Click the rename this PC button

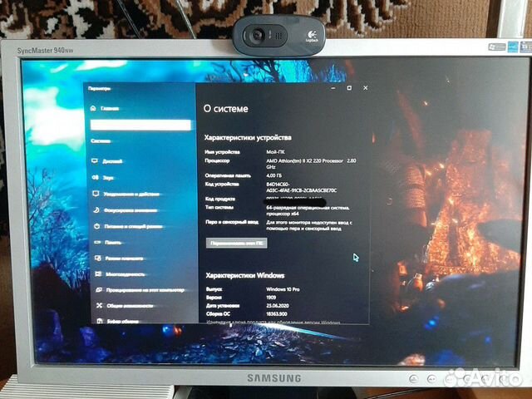coord(236,243)
